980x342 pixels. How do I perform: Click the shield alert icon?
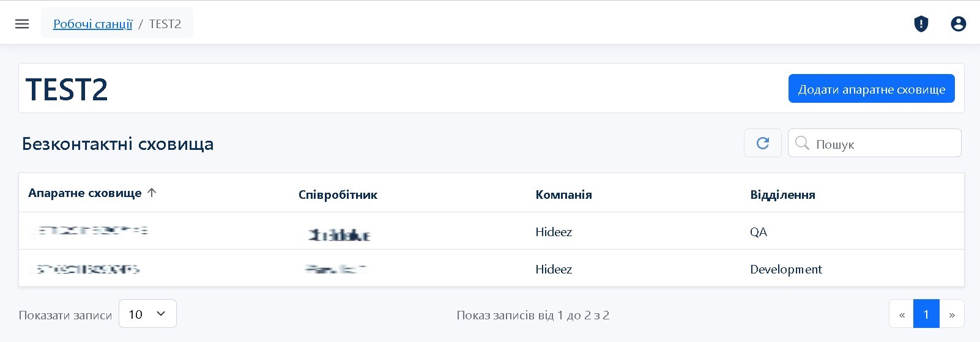(921, 24)
